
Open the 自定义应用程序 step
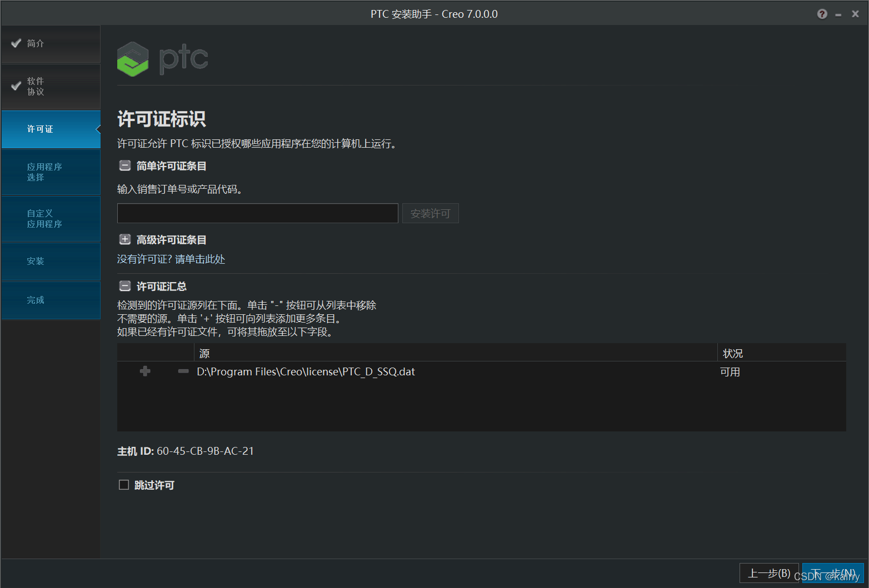51,219
